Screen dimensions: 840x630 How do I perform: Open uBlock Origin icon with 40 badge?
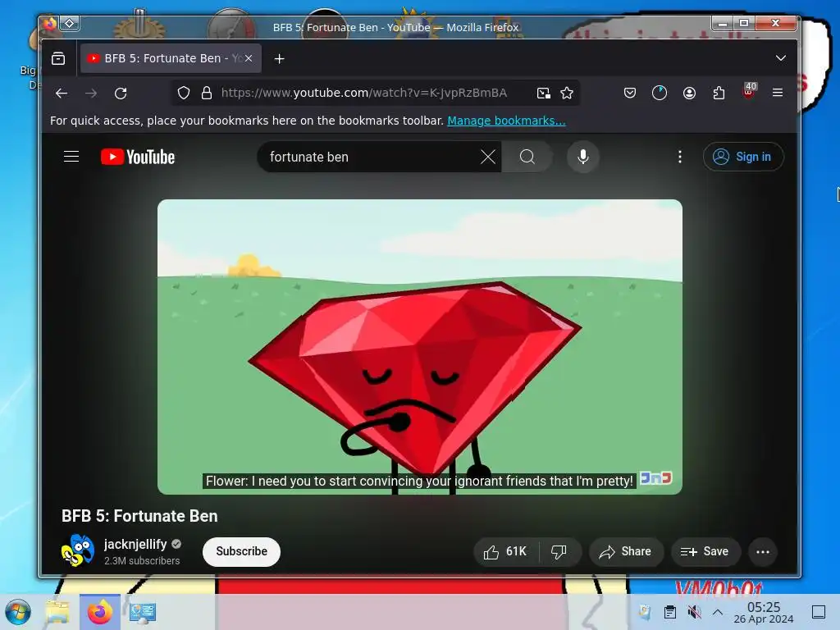[x=749, y=91]
